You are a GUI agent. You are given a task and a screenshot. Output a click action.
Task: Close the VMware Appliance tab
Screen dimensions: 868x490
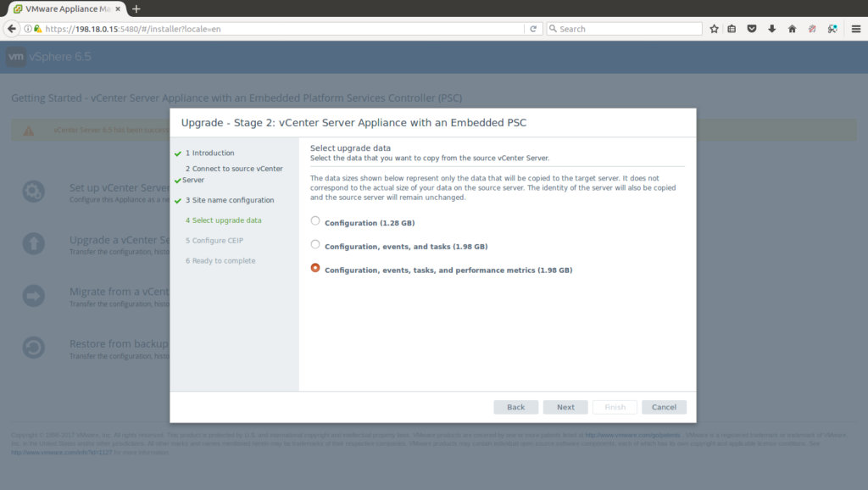[x=118, y=8]
